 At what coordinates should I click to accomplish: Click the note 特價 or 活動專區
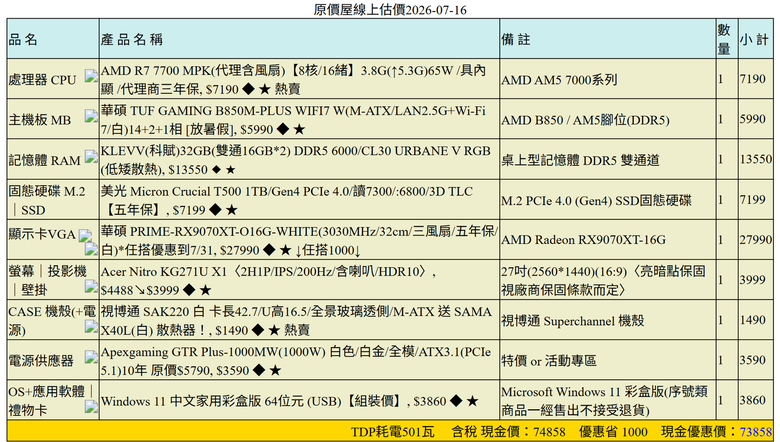[x=549, y=360]
